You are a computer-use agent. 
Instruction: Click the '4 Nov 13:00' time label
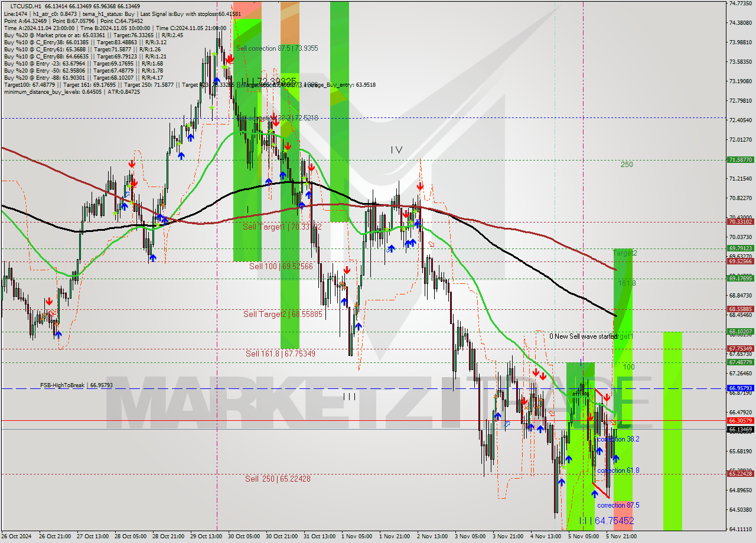[x=546, y=537]
